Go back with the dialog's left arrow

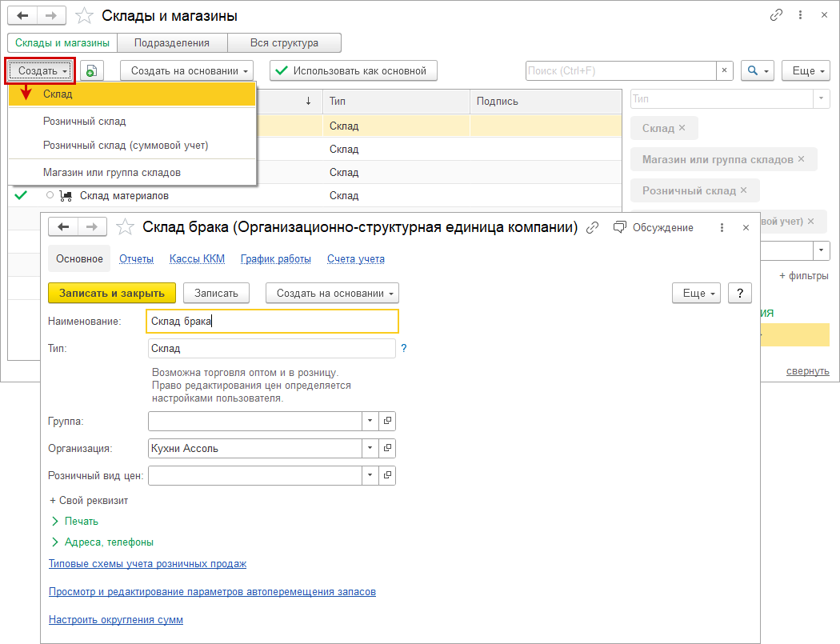click(x=62, y=228)
